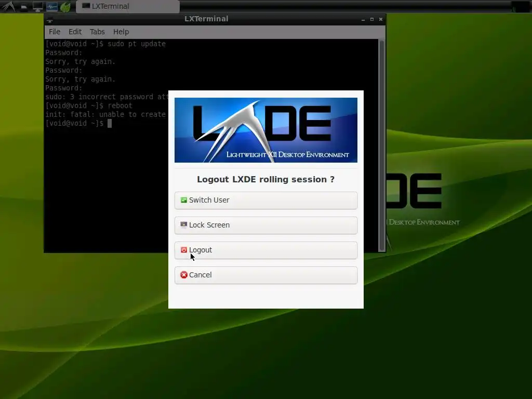Click the 'sudo: 3 incorrect password' line
Viewport: 532px width, 399px height.
(107, 97)
